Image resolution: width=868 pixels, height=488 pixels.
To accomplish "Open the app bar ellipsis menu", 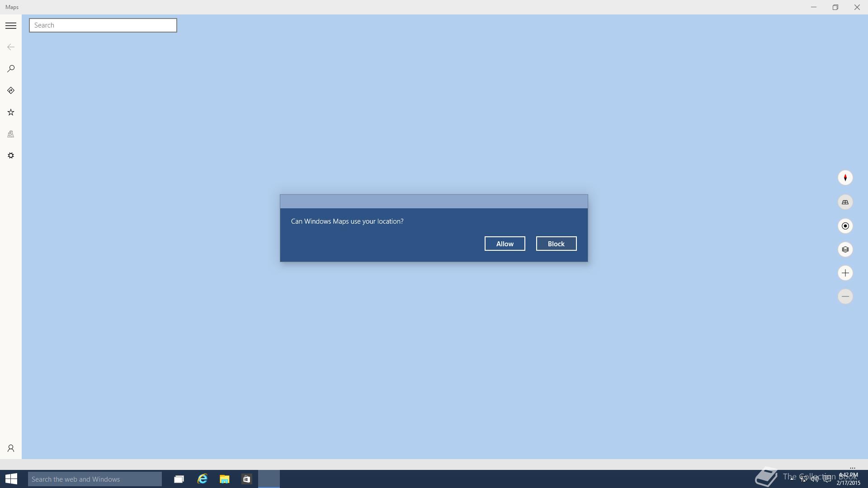I will tap(853, 468).
